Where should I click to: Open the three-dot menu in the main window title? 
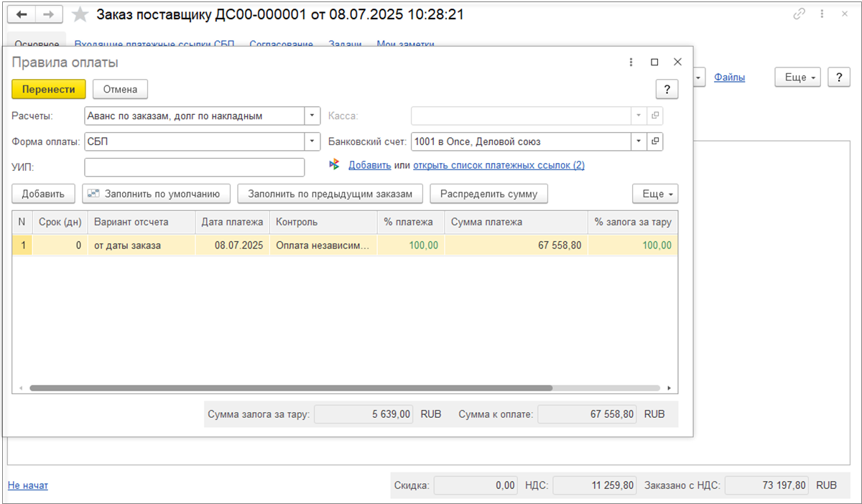click(x=821, y=14)
